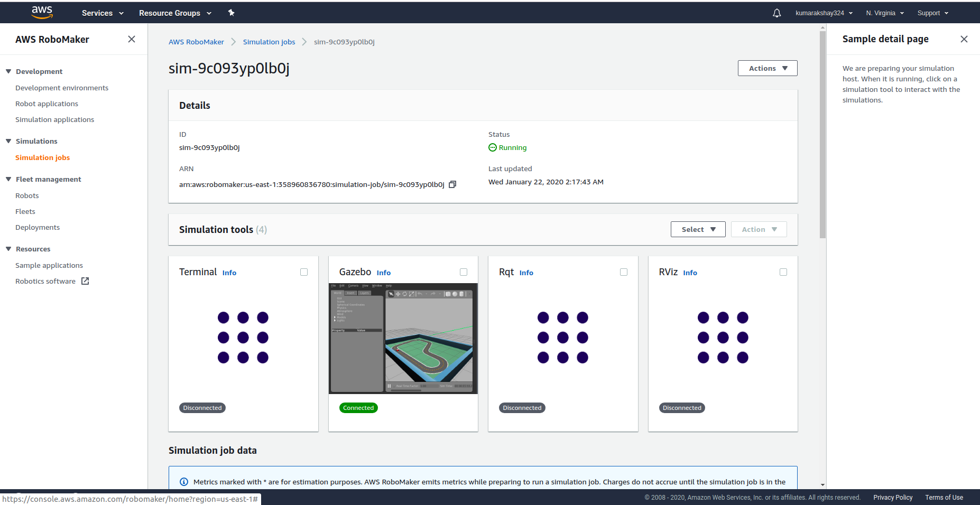Click the info icon in metrics notice
Viewport: 980px width, 505px height.
[184, 482]
